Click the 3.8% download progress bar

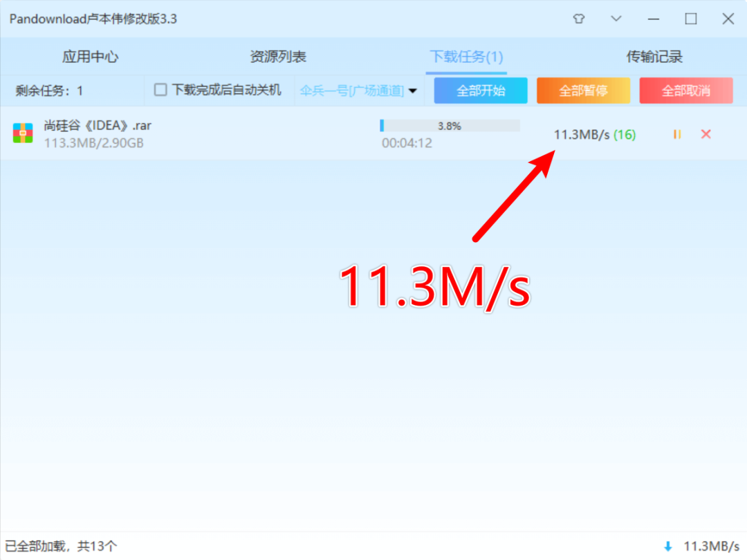pyautogui.click(x=450, y=126)
